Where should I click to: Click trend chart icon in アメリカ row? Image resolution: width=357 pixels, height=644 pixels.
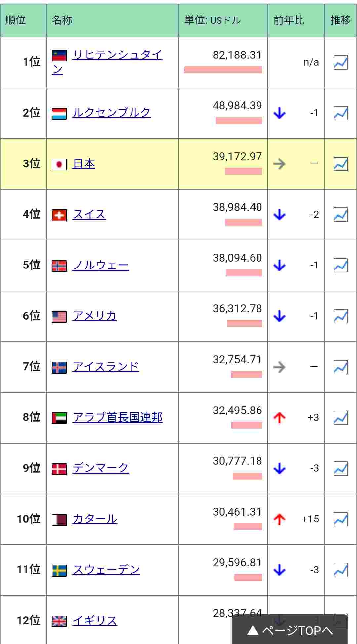(x=340, y=316)
